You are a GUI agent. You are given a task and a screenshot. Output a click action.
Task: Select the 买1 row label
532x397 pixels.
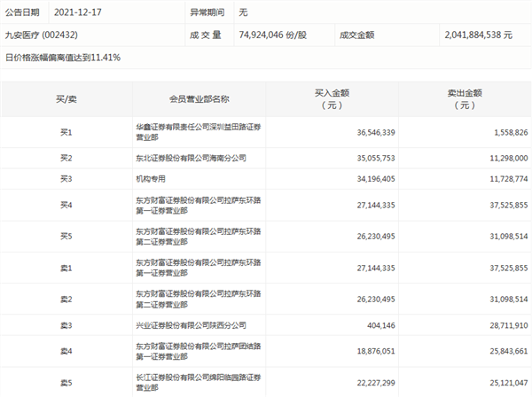coord(66,132)
